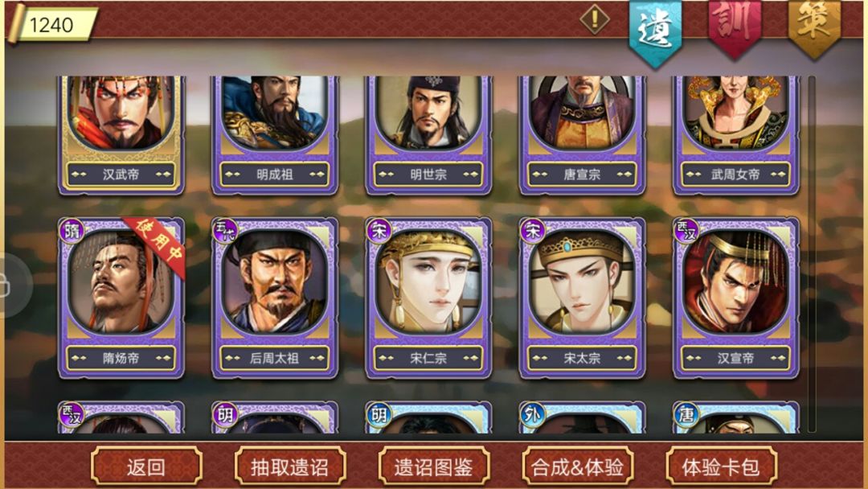
Task: Click the blue 外 badge on bottom card
Action: 532,415
